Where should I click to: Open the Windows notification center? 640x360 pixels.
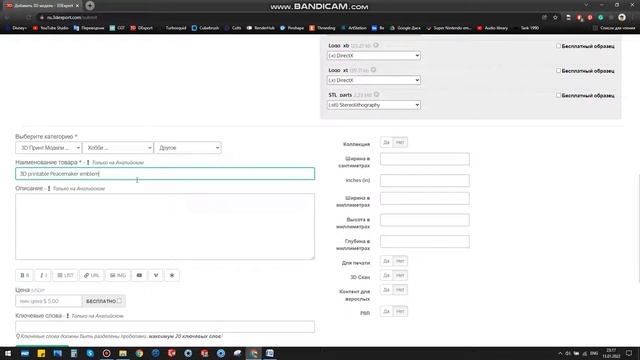pos(629,353)
